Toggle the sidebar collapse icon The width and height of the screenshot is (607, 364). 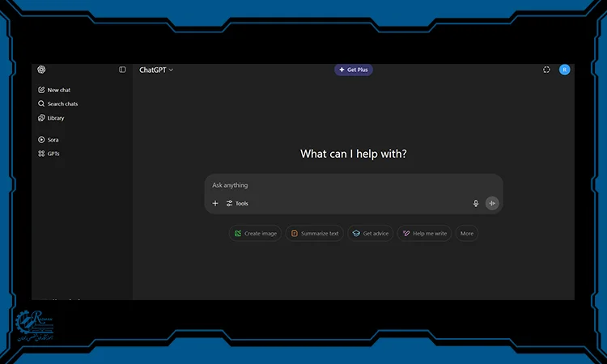(x=122, y=70)
